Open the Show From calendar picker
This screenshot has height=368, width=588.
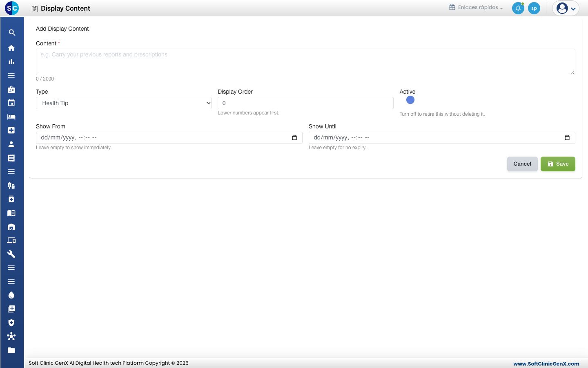click(294, 138)
